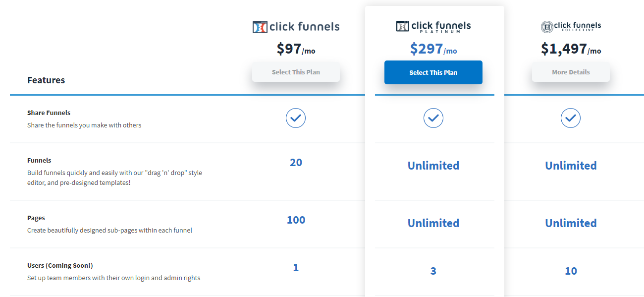Click the ClickFunnels Collective logo
This screenshot has height=297, width=644.
click(x=571, y=27)
